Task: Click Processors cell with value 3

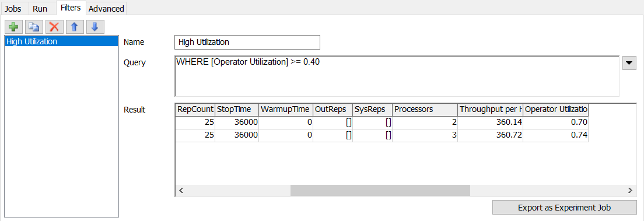Action: coord(425,135)
